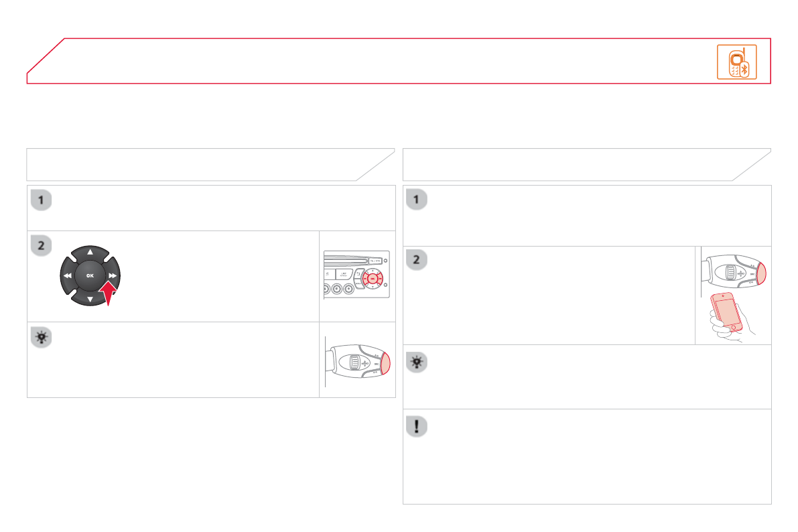Click the step 2 badge in right panel
Screen dimensions: 798x532
(x=418, y=261)
